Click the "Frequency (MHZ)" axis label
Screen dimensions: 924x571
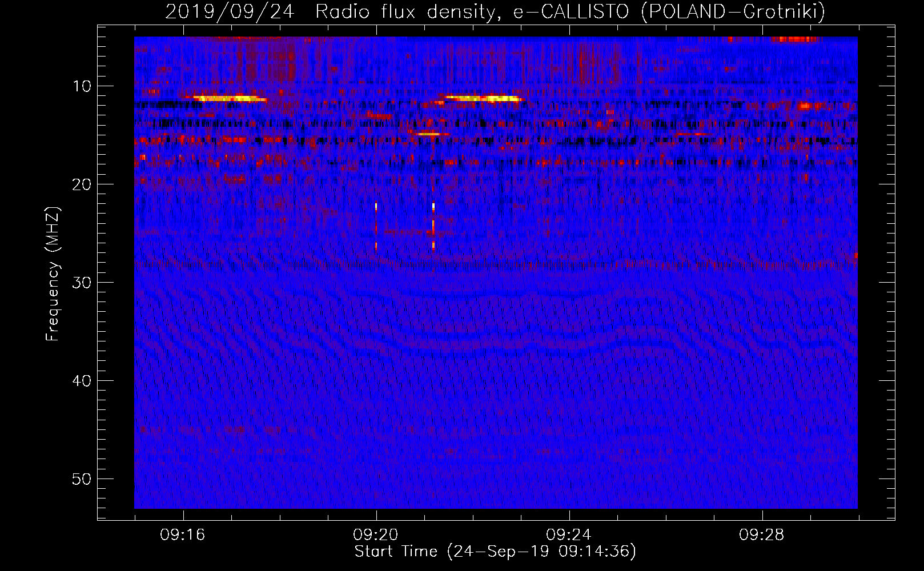pos(53,274)
